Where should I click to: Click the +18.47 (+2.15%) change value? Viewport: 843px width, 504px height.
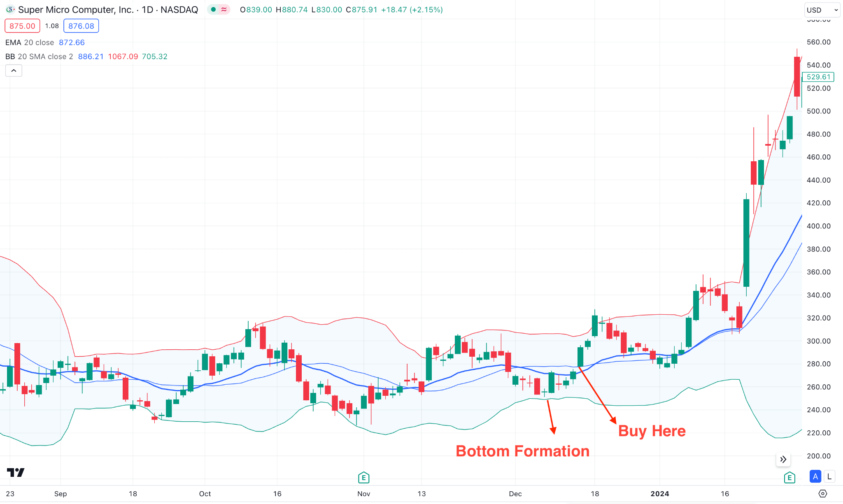click(412, 9)
